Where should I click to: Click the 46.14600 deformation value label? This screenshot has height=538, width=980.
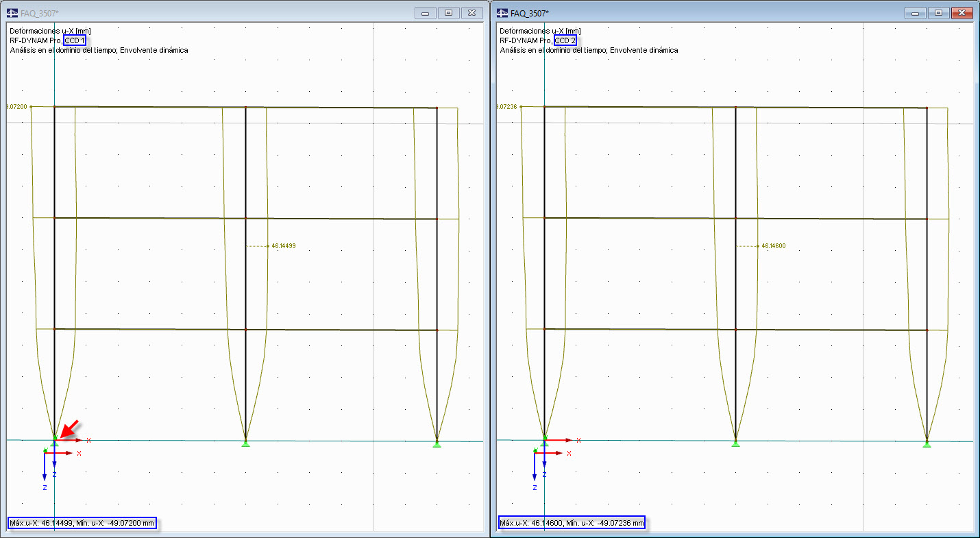pos(774,245)
